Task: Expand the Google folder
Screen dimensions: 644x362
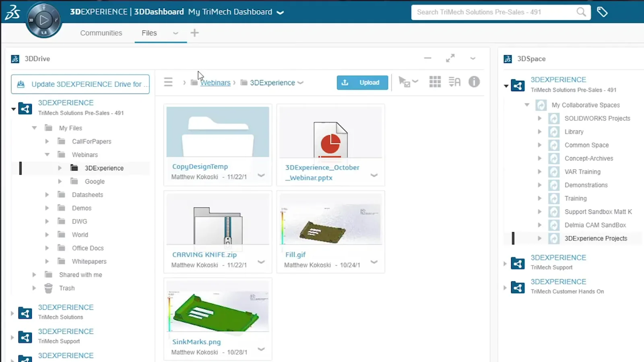Action: point(60,181)
